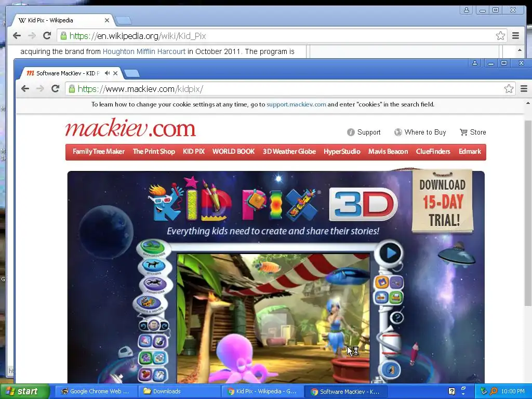
Task: Reload the Wikipedia Kid Pix page
Action: coord(47,36)
